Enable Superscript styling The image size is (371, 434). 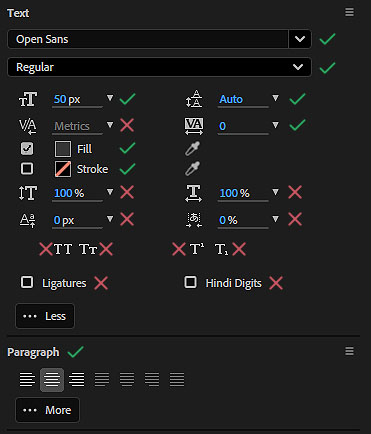(x=197, y=249)
